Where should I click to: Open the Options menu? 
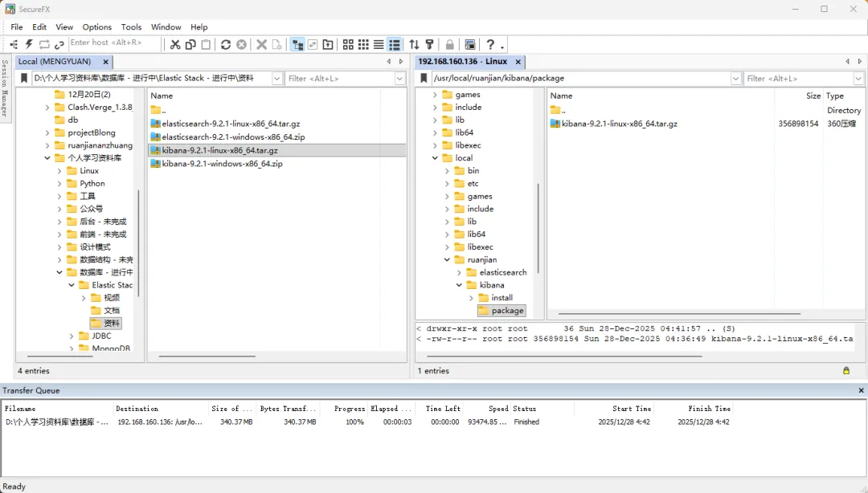coord(97,26)
